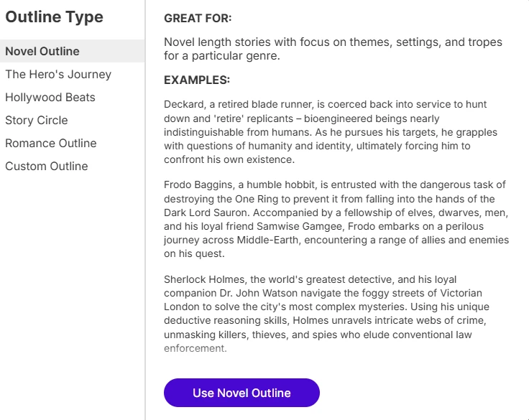Click the faded word 'enforcement.' at the bottom

point(195,349)
